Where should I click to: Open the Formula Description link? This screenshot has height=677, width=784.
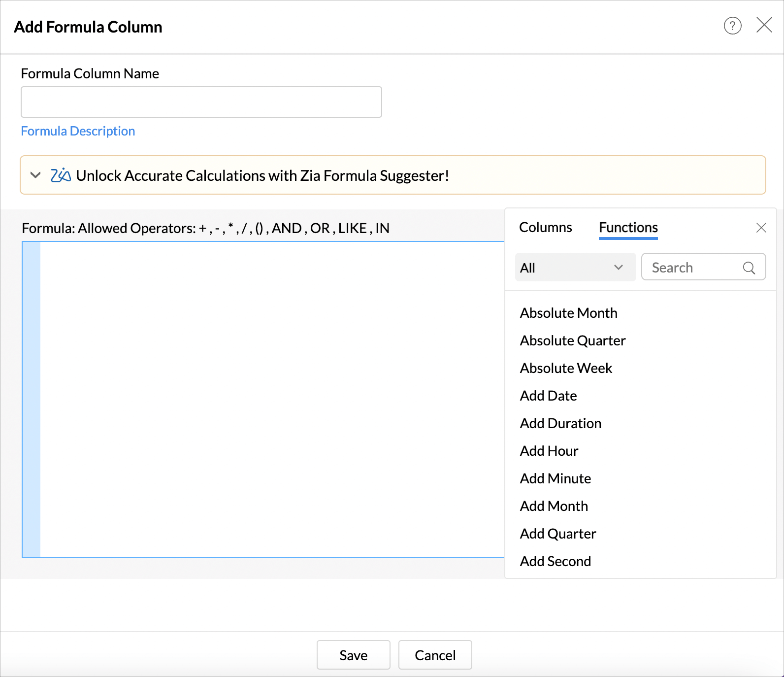(78, 131)
